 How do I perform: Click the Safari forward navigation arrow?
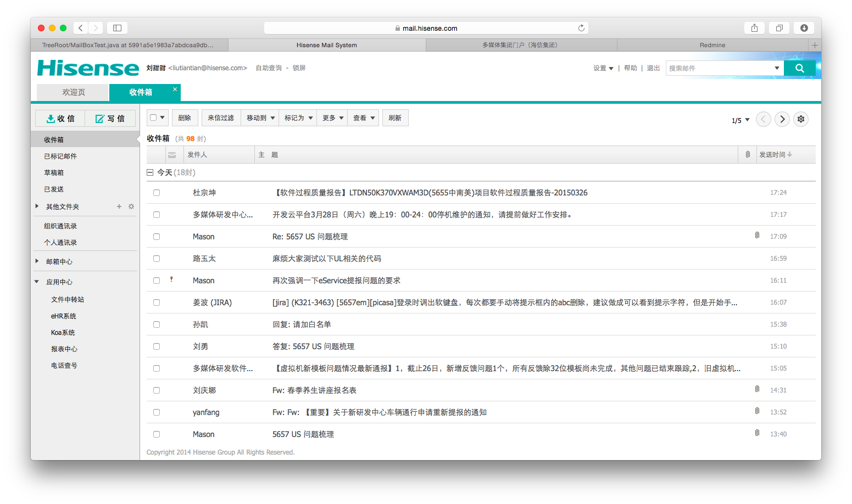tap(96, 28)
